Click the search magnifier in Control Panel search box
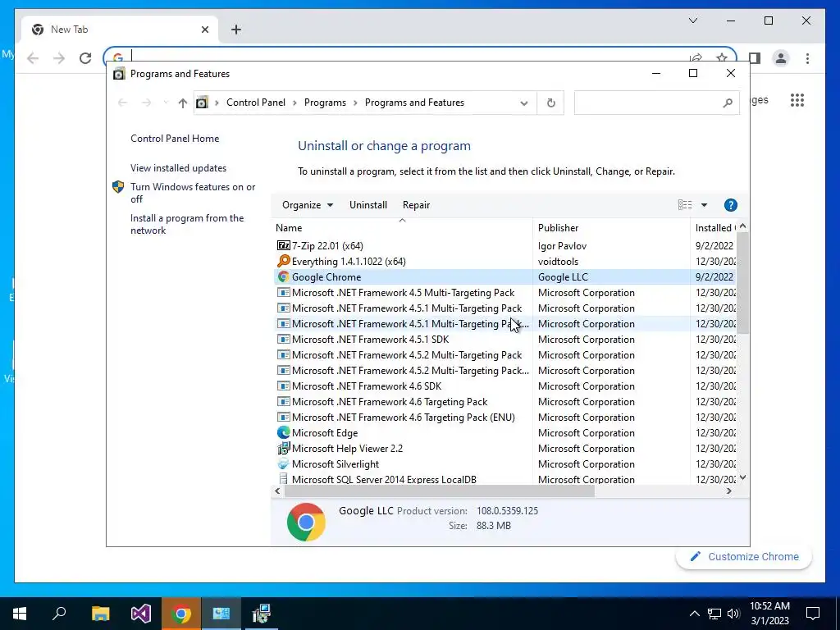Image resolution: width=840 pixels, height=630 pixels. point(727,103)
